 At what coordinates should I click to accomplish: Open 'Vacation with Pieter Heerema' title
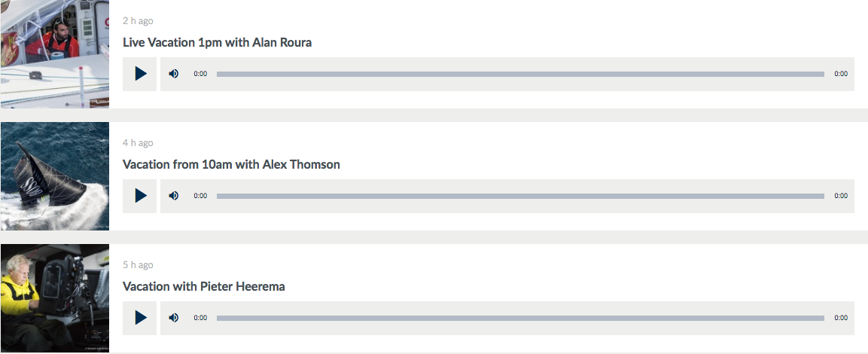203,286
